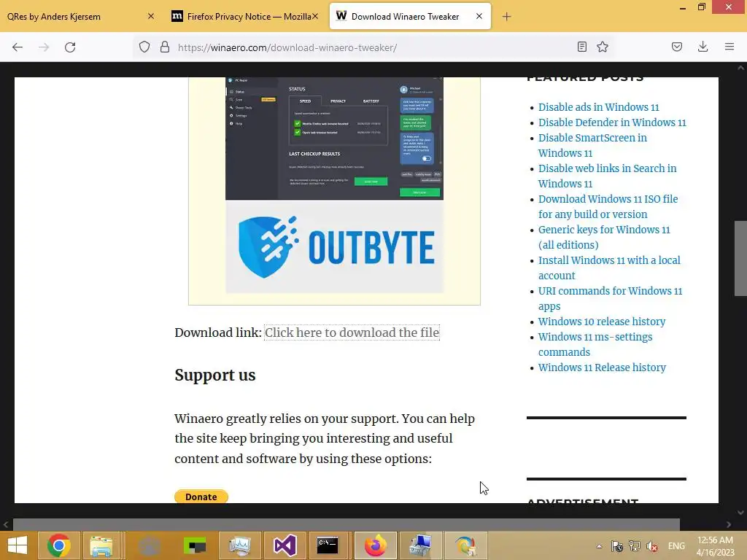Image resolution: width=747 pixels, height=560 pixels.
Task: Show hidden system tray icons
Action: [600, 546]
